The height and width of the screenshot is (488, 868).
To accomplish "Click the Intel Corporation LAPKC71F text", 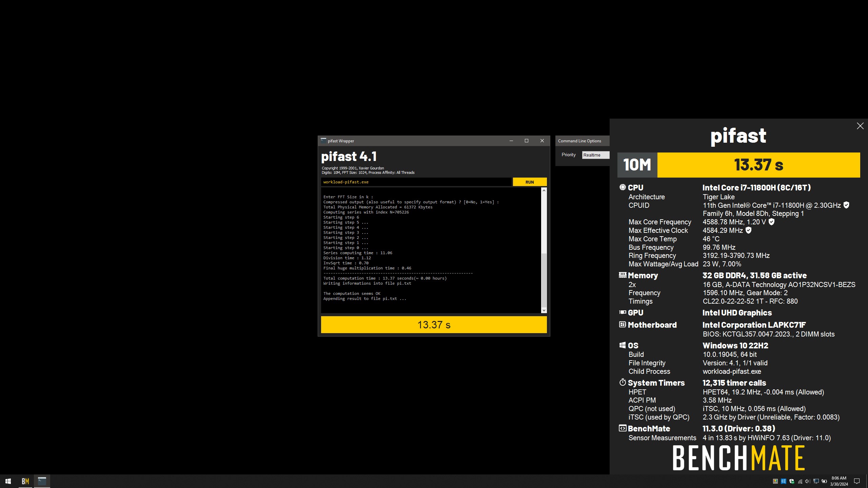I will click(754, 325).
